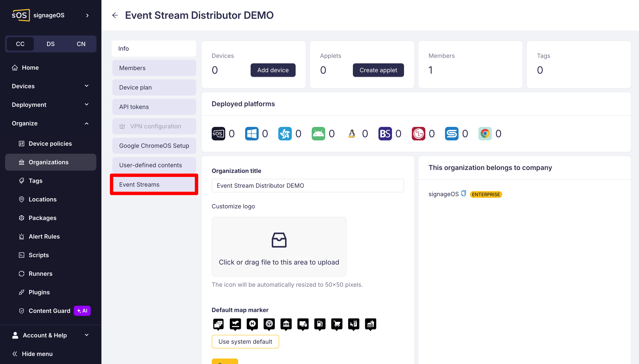Select the stacked screens map marker
The width and height of the screenshot is (639, 364).
click(218, 324)
